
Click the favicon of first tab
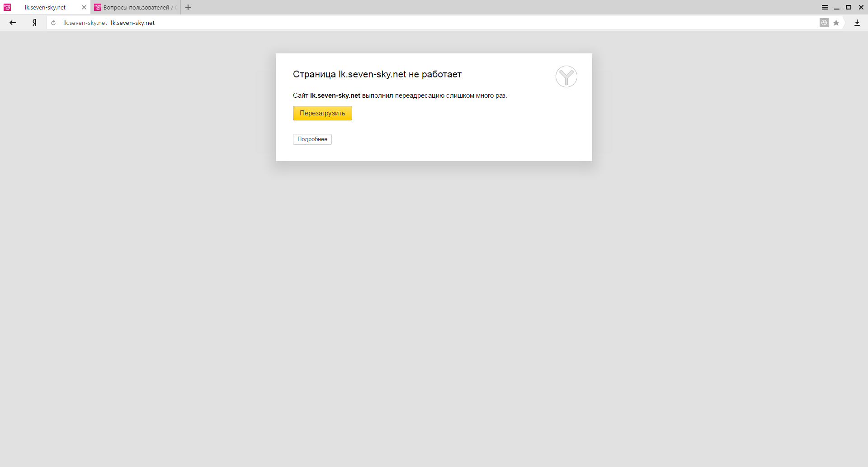tap(7, 7)
